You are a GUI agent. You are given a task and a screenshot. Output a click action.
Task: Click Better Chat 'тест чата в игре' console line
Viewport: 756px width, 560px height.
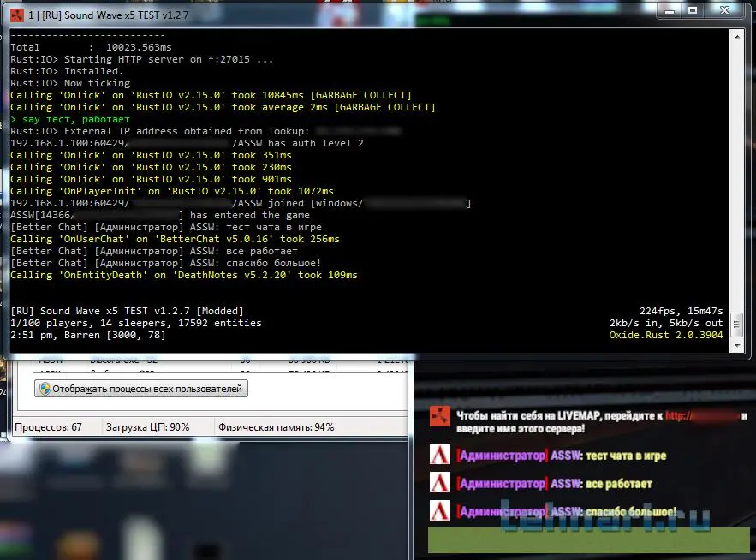166,227
